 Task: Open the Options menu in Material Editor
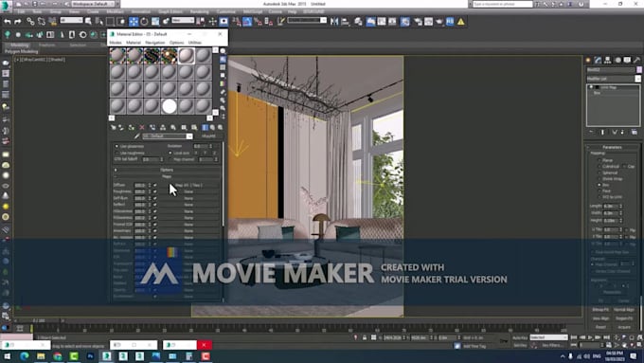176,43
